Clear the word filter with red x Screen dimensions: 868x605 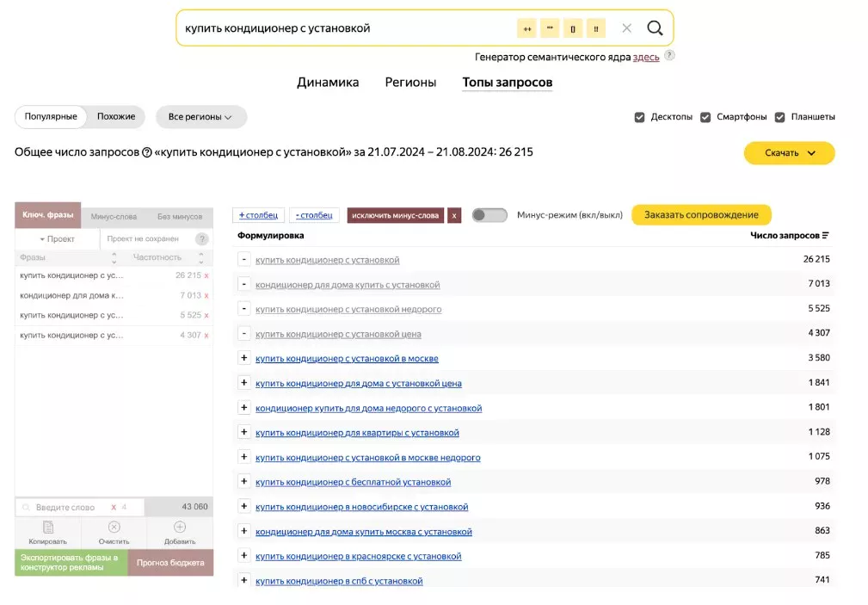114,507
